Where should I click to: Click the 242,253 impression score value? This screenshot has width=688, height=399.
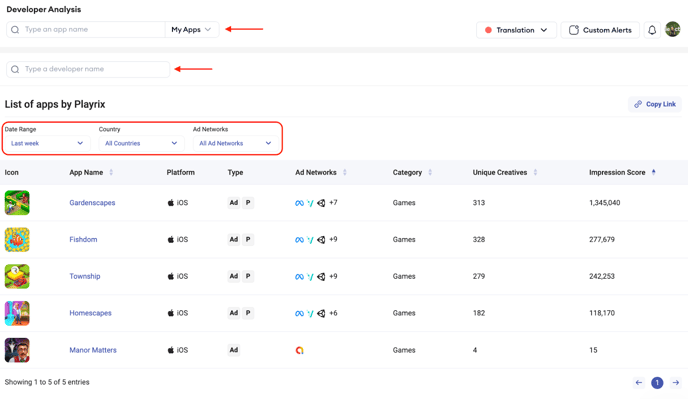[602, 277]
